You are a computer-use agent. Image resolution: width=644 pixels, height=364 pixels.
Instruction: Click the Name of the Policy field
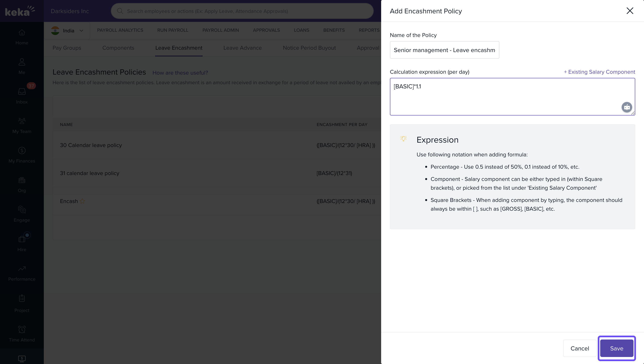(444, 50)
